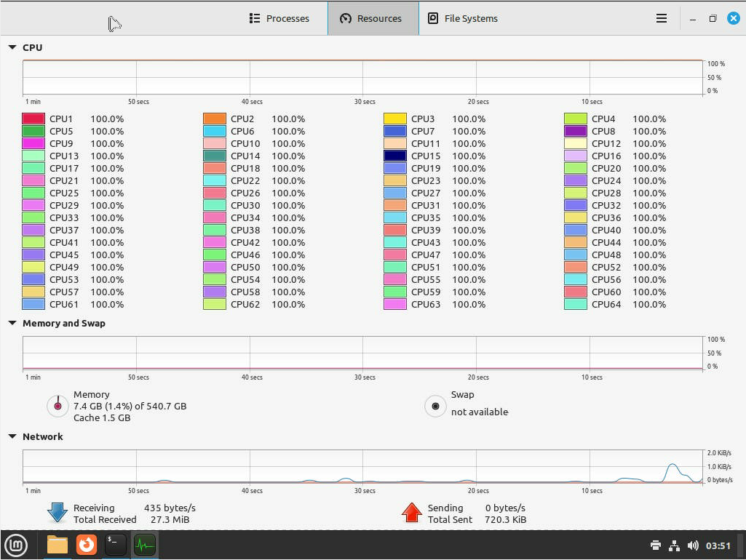Click the Swap pie chart icon
This screenshot has height=560, width=746.
pyautogui.click(x=435, y=407)
